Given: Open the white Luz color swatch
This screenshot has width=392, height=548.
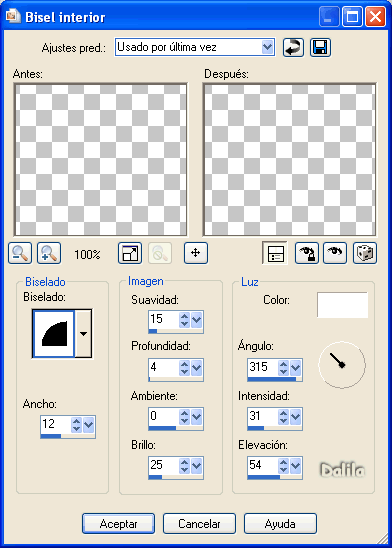Looking at the screenshot, I should (342, 305).
